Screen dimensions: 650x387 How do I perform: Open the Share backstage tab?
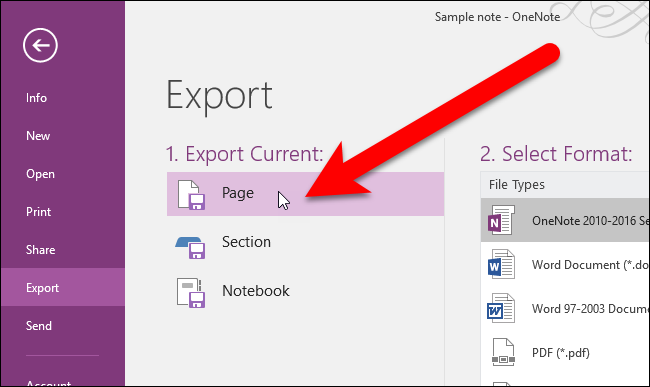pyautogui.click(x=40, y=250)
